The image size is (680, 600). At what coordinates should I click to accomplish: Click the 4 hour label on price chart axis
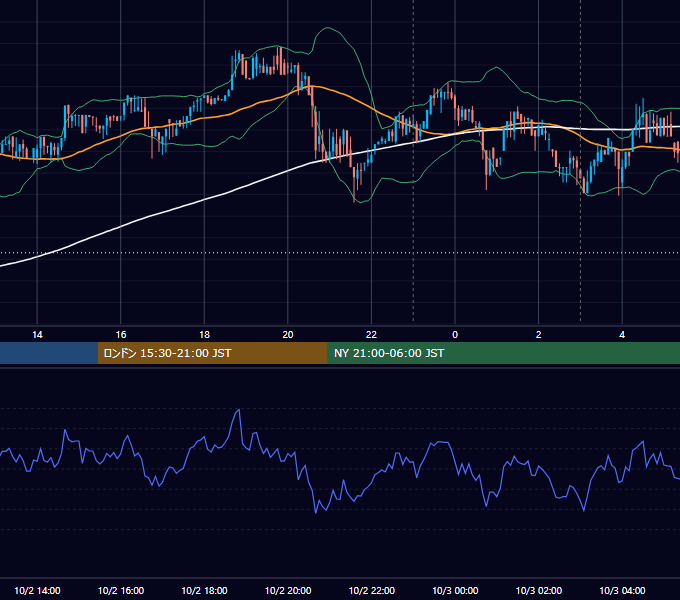622,335
